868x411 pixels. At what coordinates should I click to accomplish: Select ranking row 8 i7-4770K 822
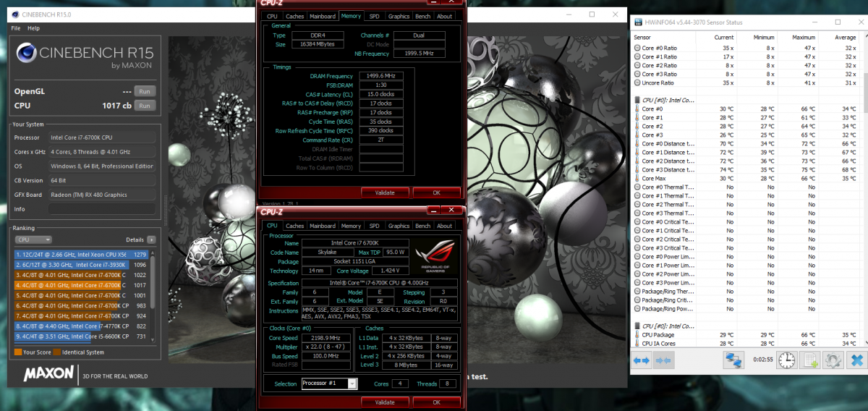coord(81,326)
